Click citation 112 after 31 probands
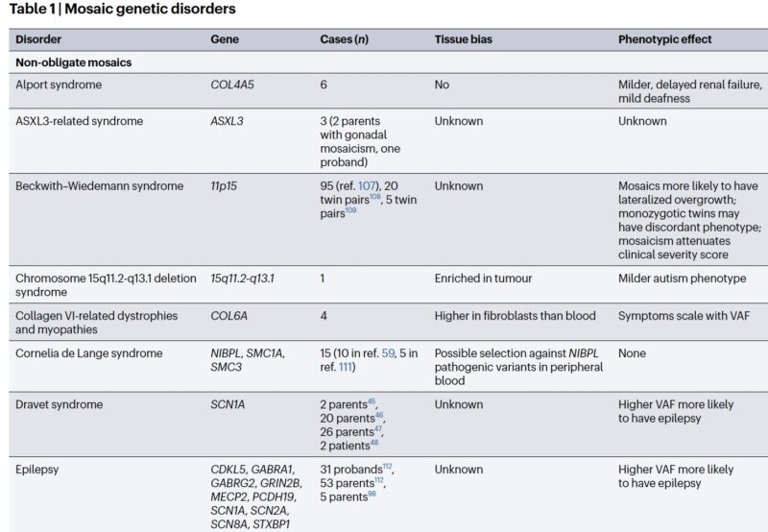Screen dimensions: 768x532 point(388,466)
